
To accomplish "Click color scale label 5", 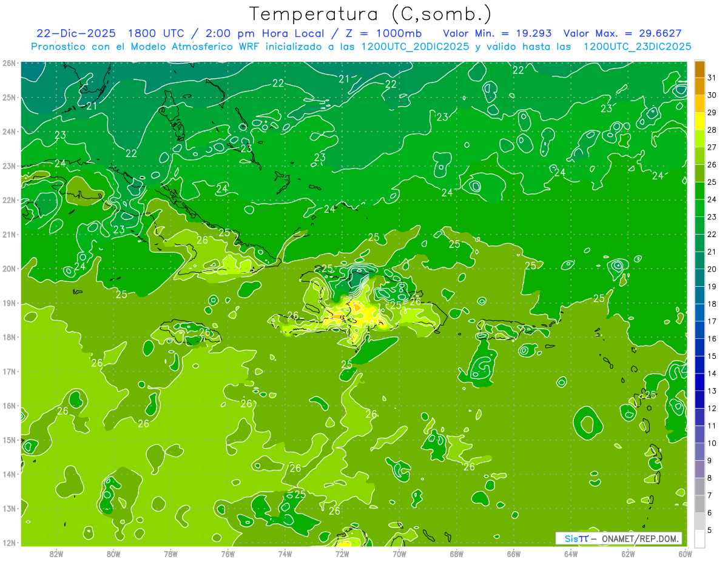I will point(710,530).
